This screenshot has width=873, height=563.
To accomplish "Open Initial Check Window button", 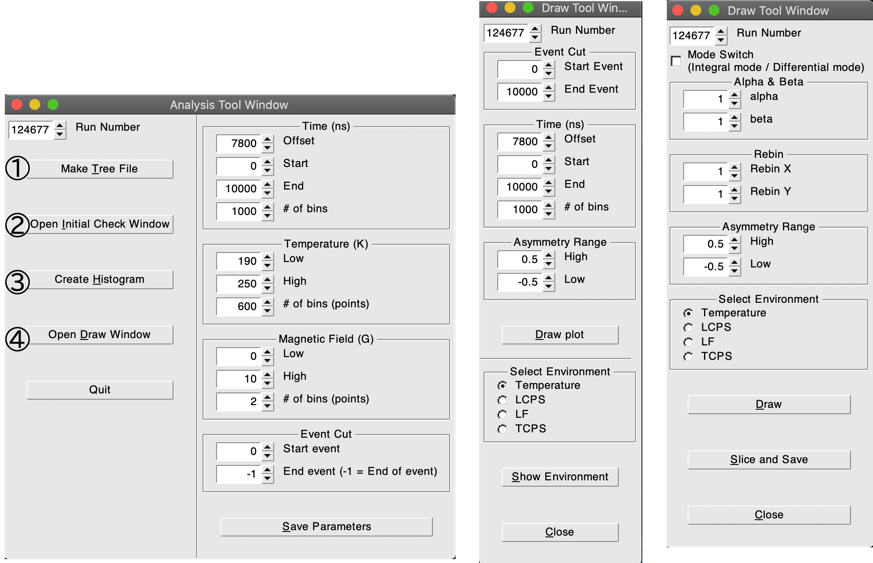I will click(x=100, y=224).
